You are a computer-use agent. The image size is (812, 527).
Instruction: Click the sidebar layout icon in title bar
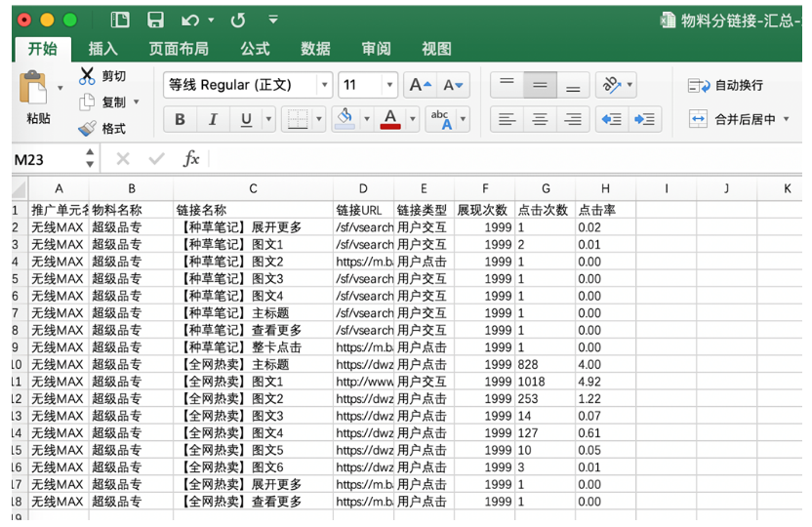120,20
